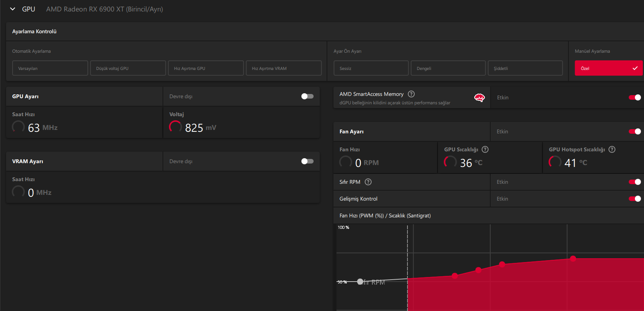This screenshot has width=644, height=311.
Task: Click the GPU voltage gauge dial
Action: (175, 127)
